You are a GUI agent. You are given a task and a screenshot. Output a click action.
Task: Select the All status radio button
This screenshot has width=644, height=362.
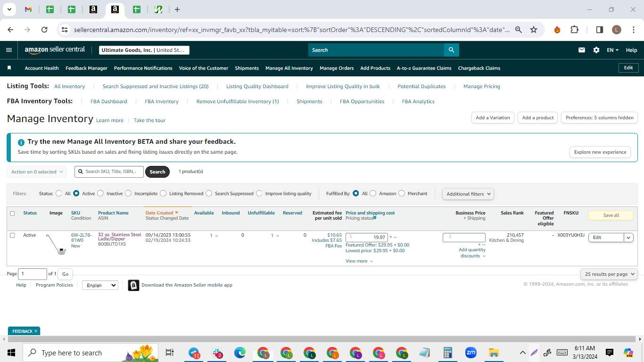(x=59, y=193)
